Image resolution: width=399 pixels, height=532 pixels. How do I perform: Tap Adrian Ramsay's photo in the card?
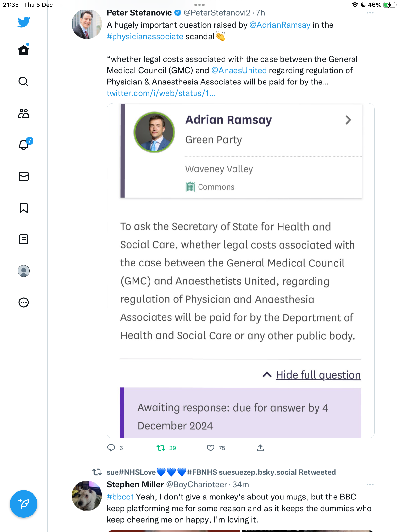click(154, 132)
